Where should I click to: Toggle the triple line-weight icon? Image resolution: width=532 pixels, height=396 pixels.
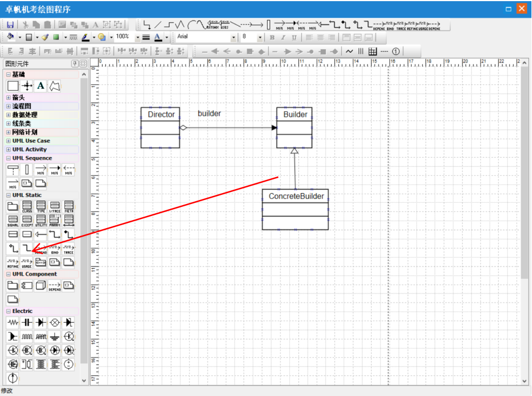(x=146, y=37)
